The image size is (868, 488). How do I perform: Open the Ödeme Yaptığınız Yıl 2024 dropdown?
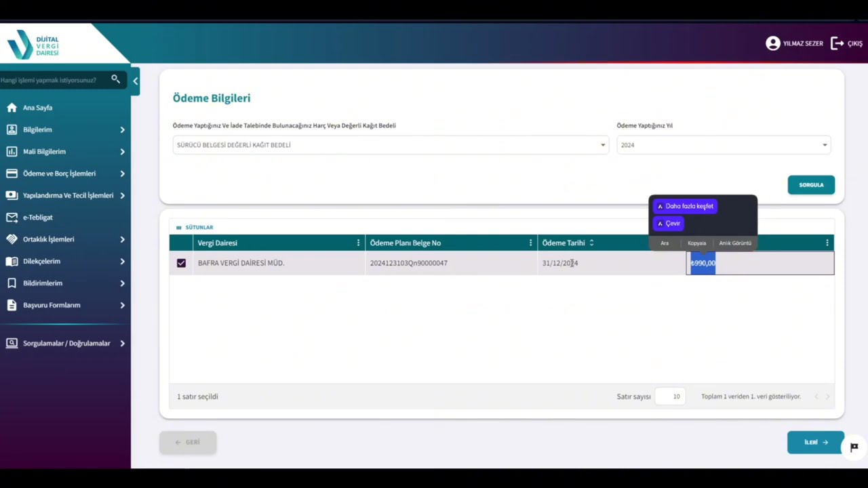click(x=724, y=145)
